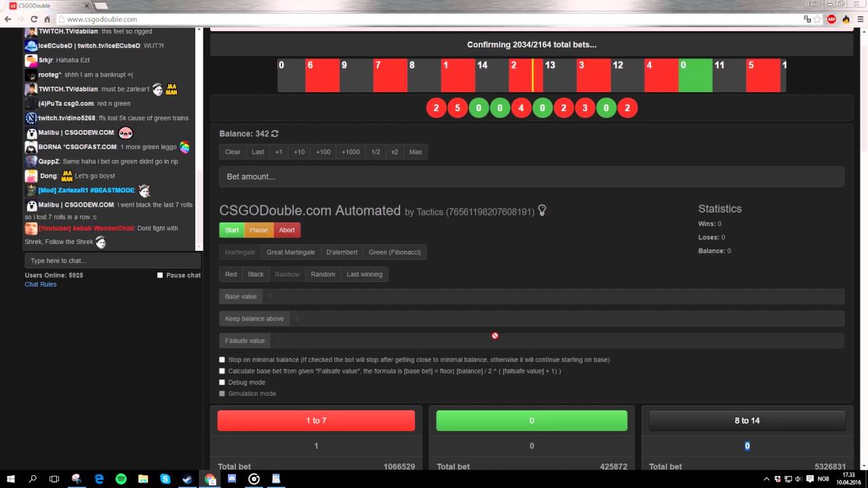868x488 pixels.
Task: Open Windows taskbar search
Action: tap(33, 479)
